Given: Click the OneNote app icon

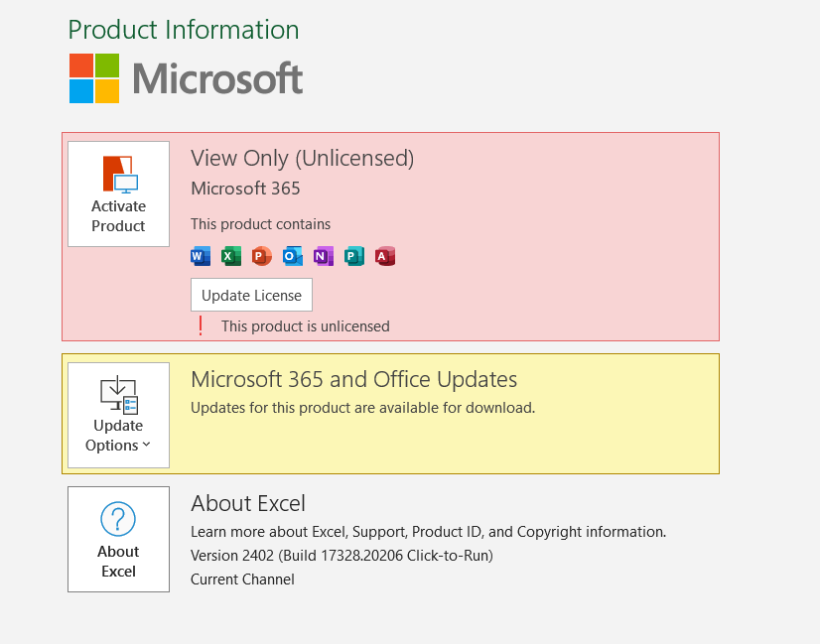Looking at the screenshot, I should point(324,256).
